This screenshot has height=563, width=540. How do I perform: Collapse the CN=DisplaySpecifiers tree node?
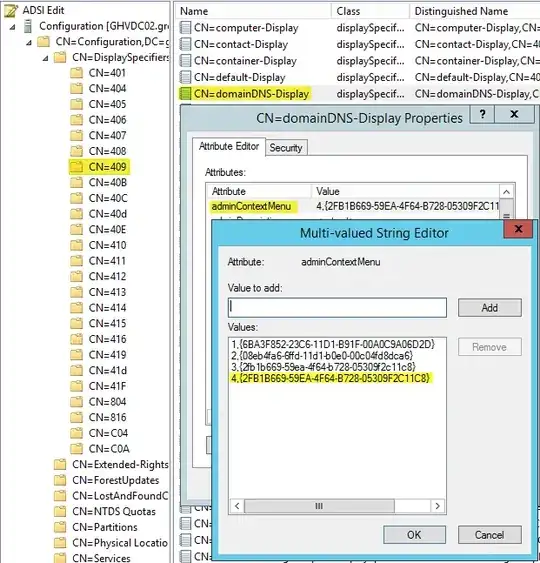pyautogui.click(x=46, y=58)
